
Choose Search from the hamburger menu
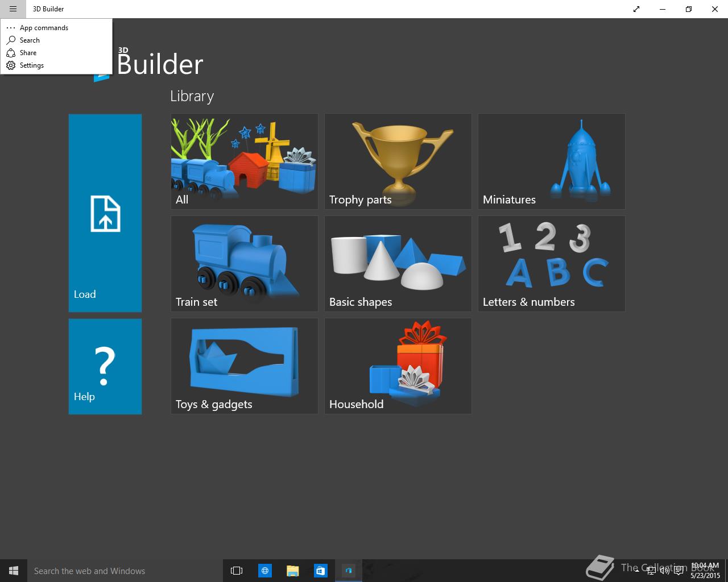(x=56, y=40)
